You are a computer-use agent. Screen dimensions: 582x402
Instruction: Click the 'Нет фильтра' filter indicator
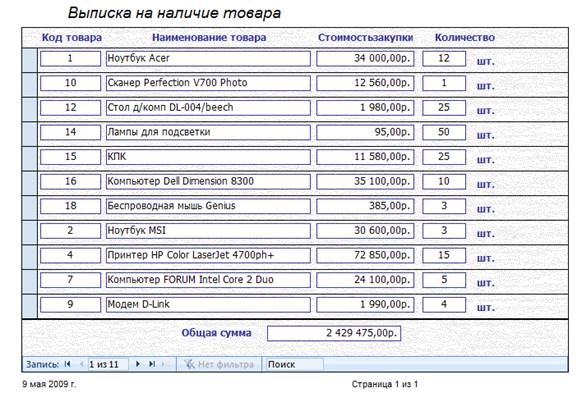tap(219, 365)
